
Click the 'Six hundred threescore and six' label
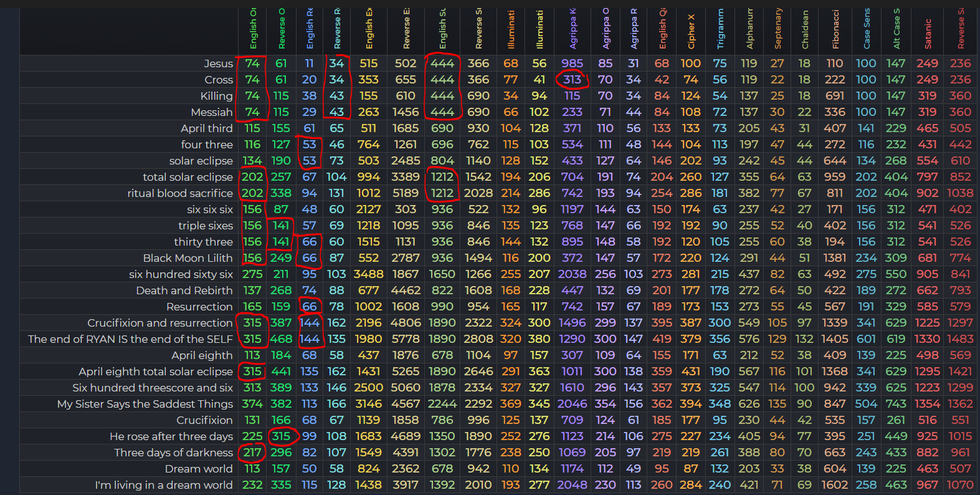click(153, 388)
